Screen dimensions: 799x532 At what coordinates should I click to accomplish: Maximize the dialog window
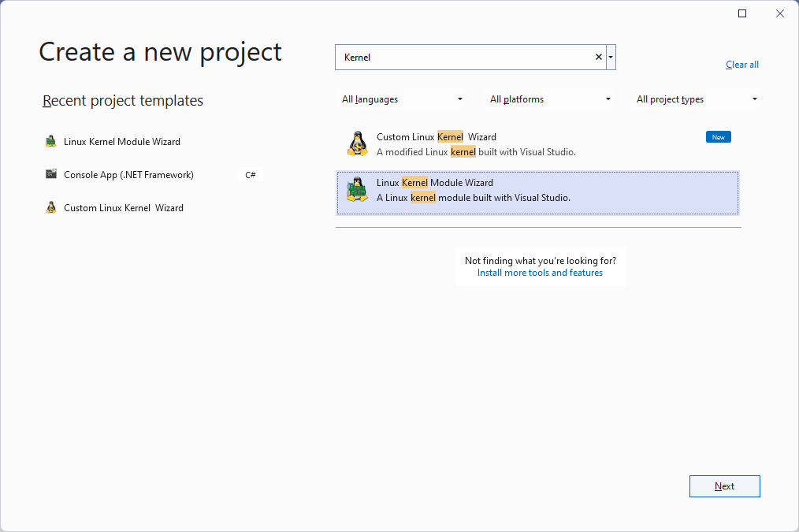(x=742, y=13)
